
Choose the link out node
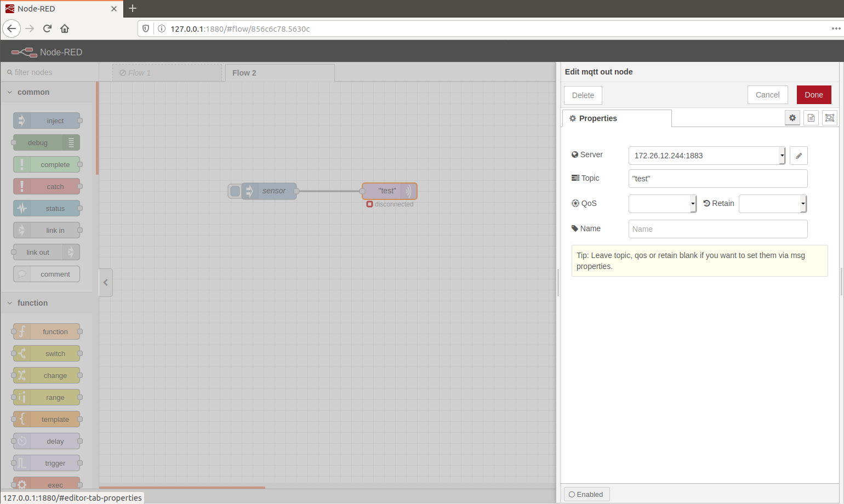(x=47, y=252)
